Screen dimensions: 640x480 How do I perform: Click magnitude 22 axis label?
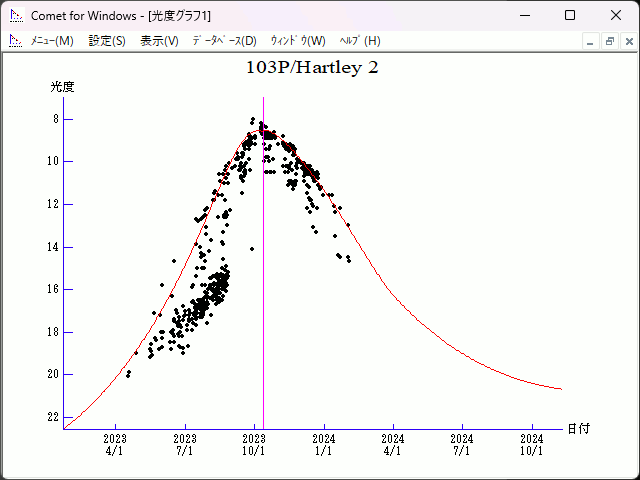(53, 417)
